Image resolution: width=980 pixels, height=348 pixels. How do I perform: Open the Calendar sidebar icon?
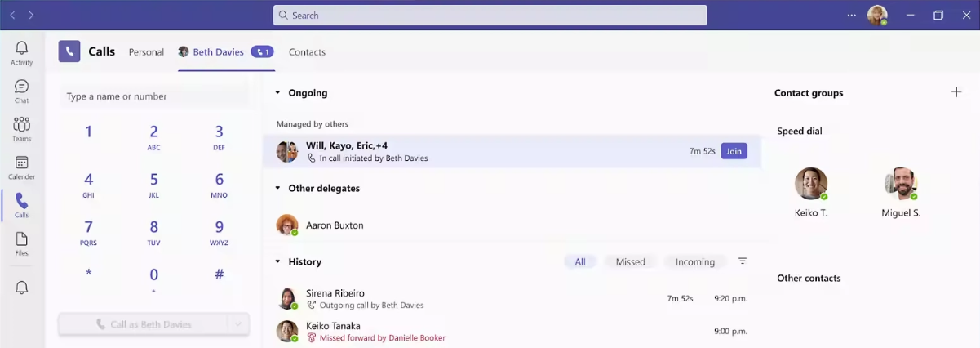tap(21, 167)
